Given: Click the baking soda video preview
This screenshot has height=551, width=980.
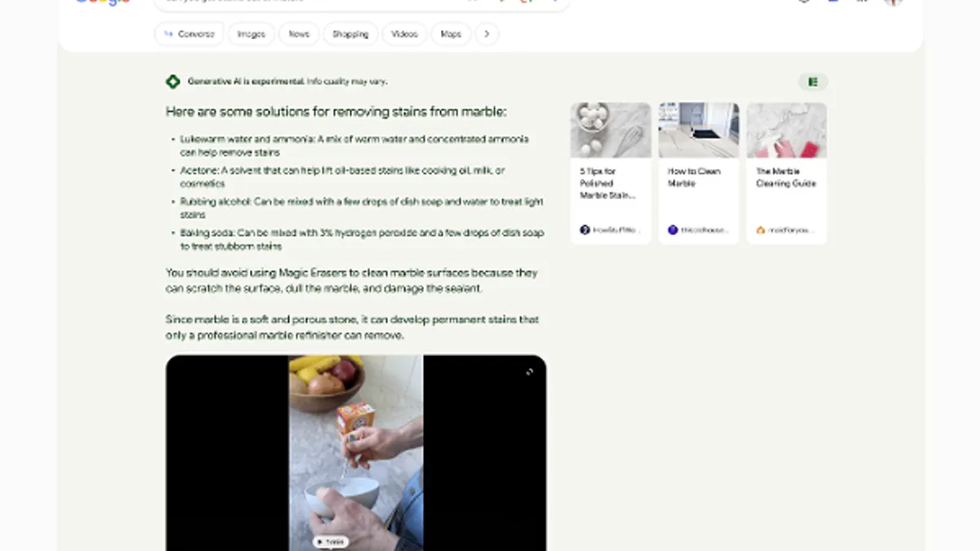Looking at the screenshot, I should tap(356, 453).
